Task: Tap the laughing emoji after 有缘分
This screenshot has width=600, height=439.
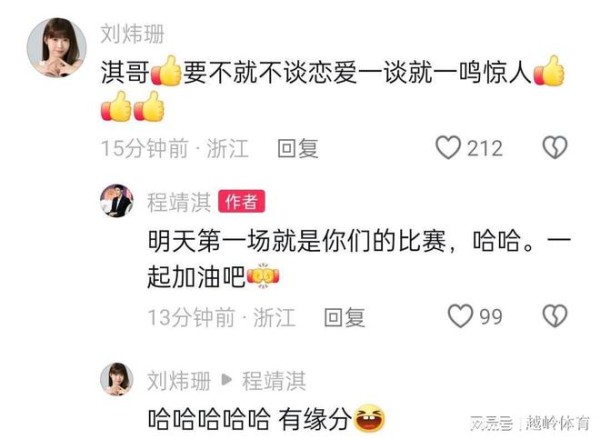Action: [x=369, y=419]
